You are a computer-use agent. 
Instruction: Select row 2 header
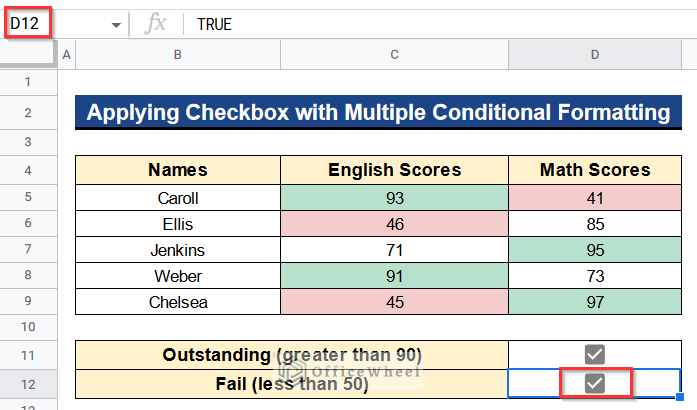click(28, 113)
